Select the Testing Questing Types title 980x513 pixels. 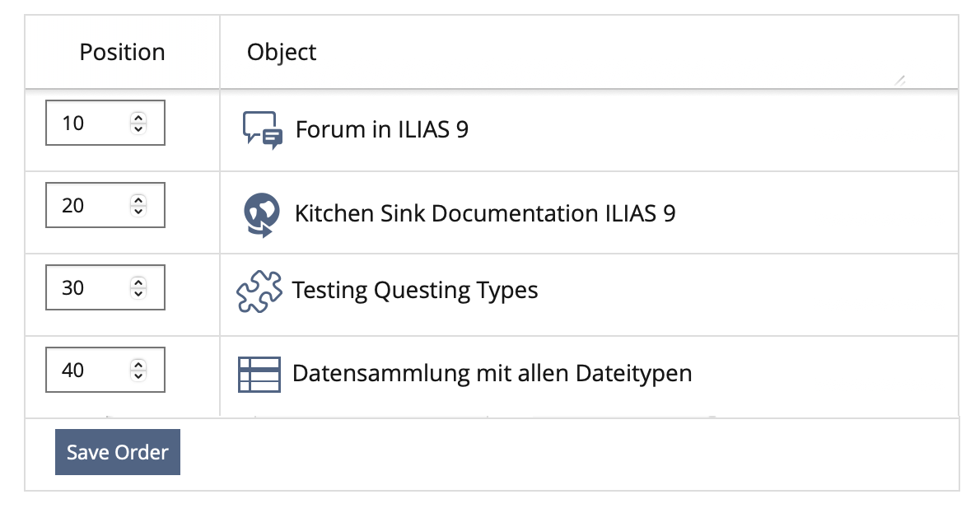tap(415, 291)
